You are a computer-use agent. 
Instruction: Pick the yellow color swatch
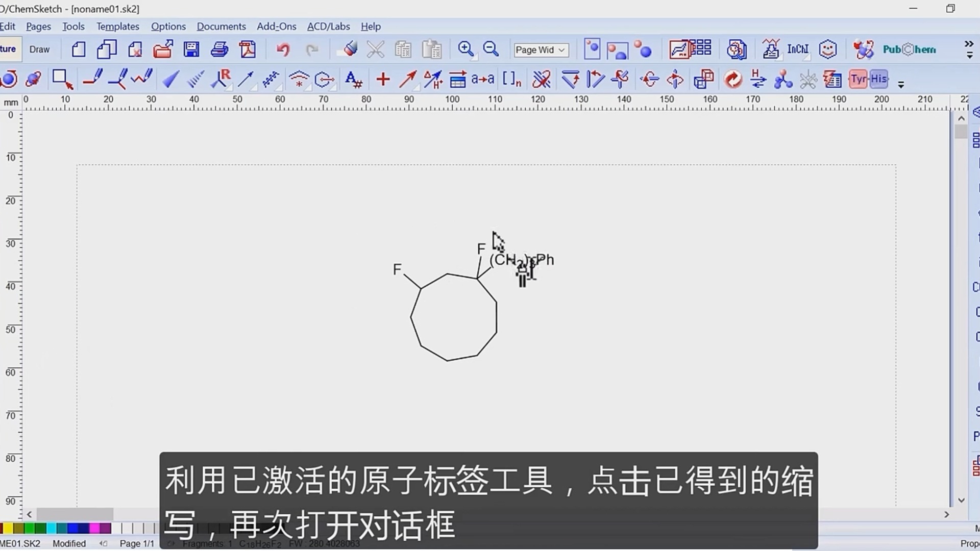tap(7, 529)
